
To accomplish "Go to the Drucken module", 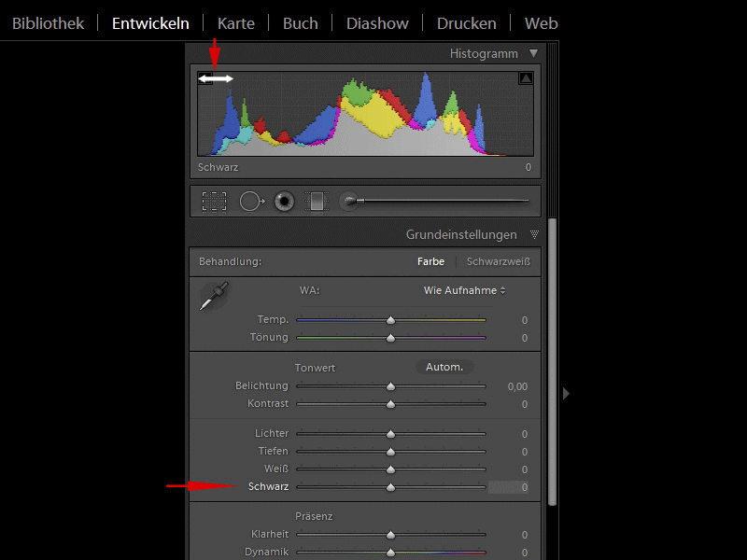I will click(x=466, y=22).
